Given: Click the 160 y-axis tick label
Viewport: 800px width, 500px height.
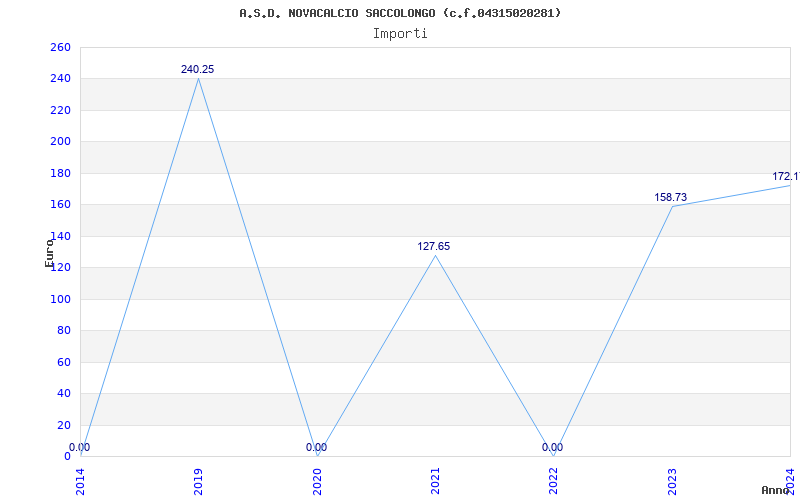Looking at the screenshot, I should 60,205.
